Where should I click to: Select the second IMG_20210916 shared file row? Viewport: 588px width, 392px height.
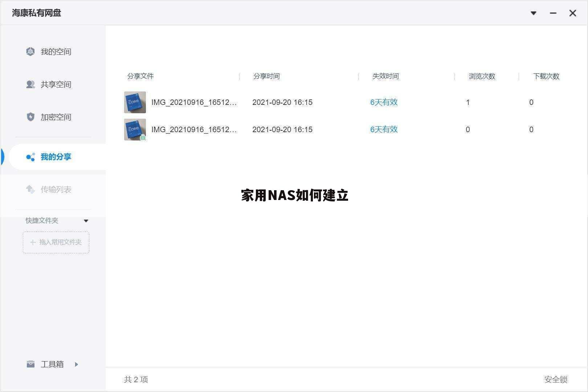pos(194,129)
